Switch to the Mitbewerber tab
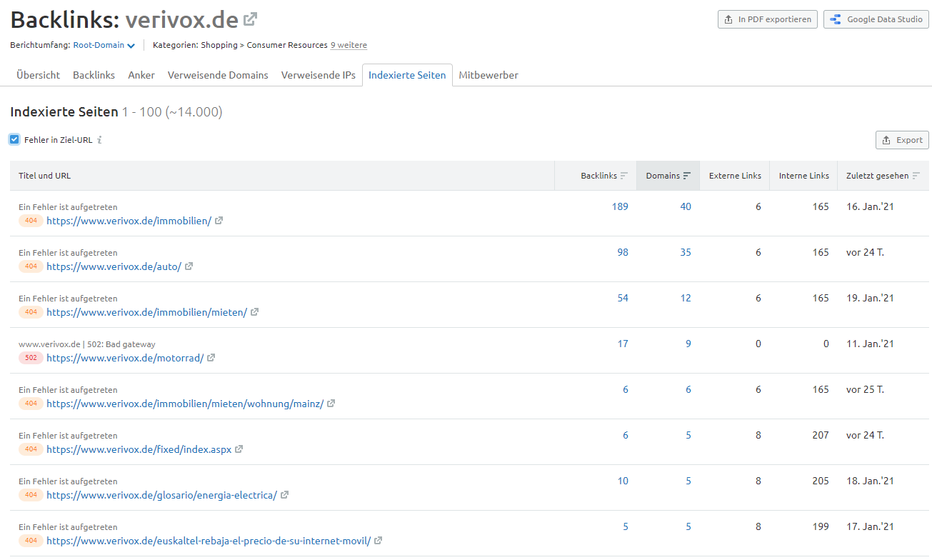Image resolution: width=932 pixels, height=560 pixels. 488,75
